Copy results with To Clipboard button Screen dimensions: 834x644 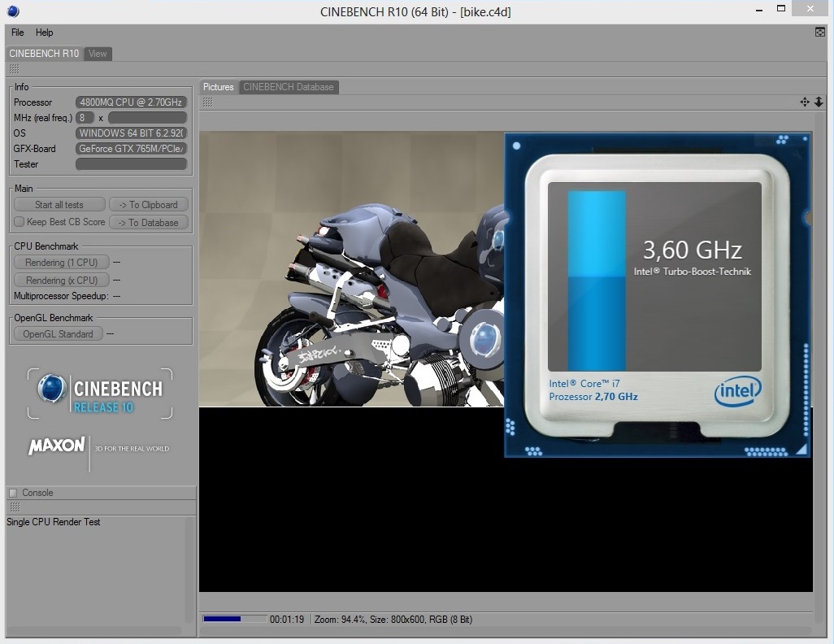click(x=149, y=205)
